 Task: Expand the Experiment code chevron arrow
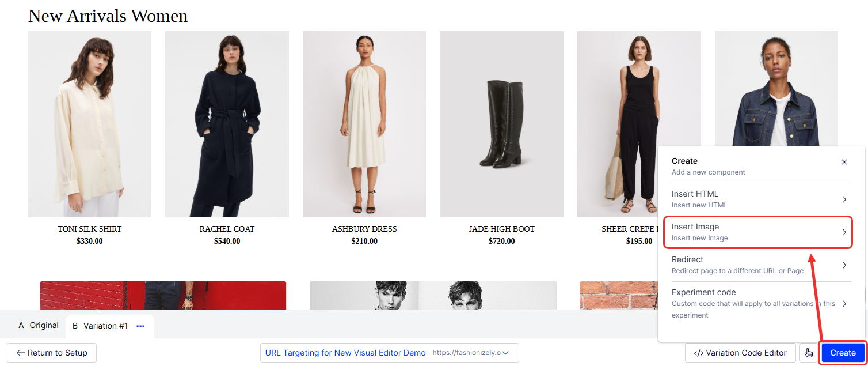[844, 304]
